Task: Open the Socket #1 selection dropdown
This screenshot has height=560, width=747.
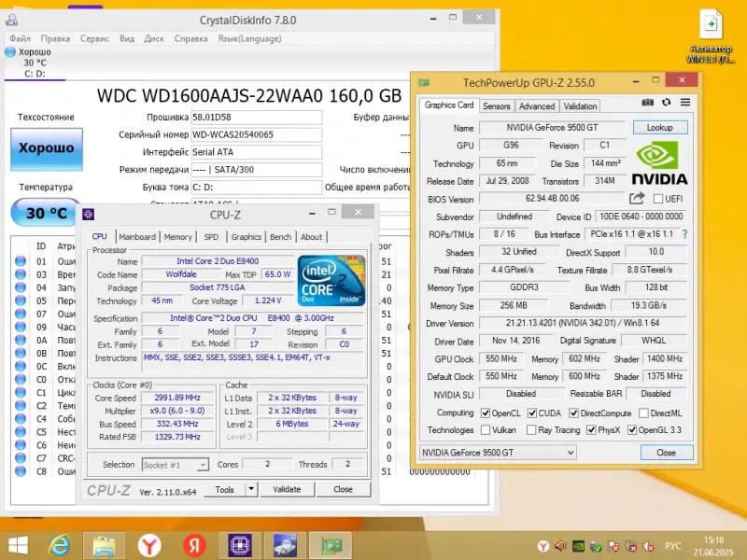Action: [x=176, y=465]
